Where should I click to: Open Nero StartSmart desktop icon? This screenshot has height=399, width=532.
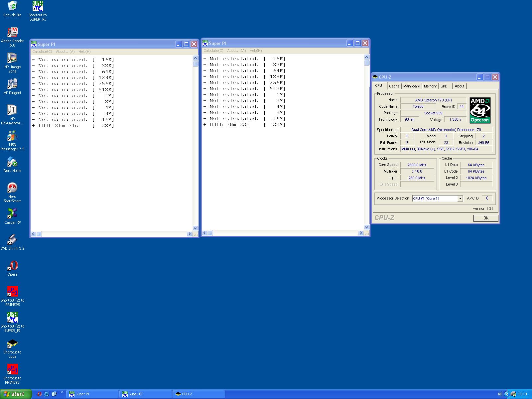pos(12,193)
